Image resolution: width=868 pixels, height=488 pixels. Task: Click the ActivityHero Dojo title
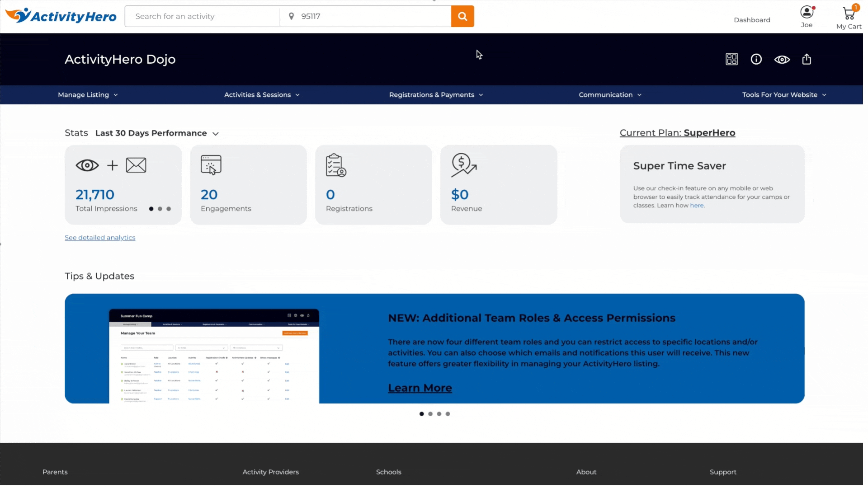point(120,59)
